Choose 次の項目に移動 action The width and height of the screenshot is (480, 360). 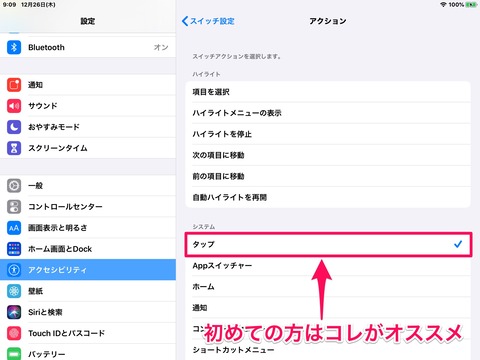click(328, 155)
